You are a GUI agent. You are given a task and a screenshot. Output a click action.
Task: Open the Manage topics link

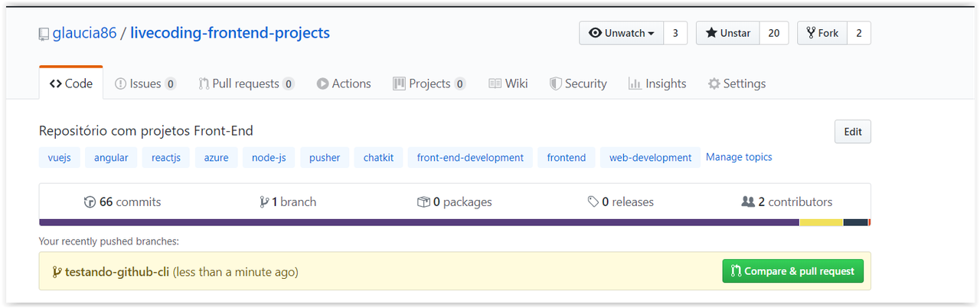[739, 157]
